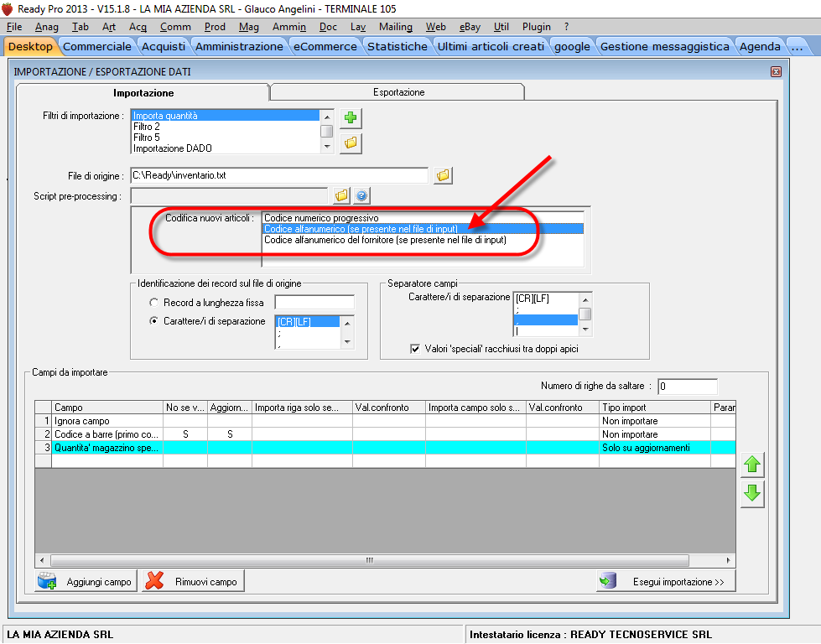Click Rimuovi campo button
Image resolution: width=821 pixels, height=644 pixels.
pos(193,581)
